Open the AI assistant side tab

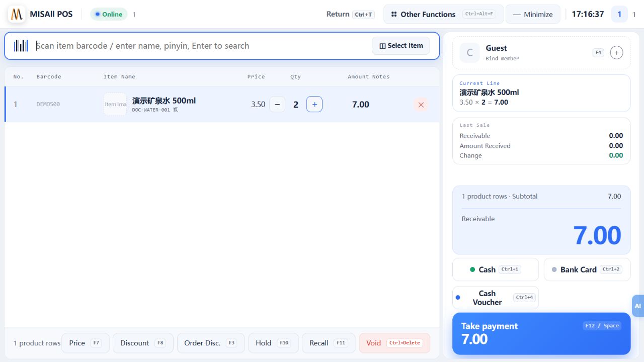(637, 306)
